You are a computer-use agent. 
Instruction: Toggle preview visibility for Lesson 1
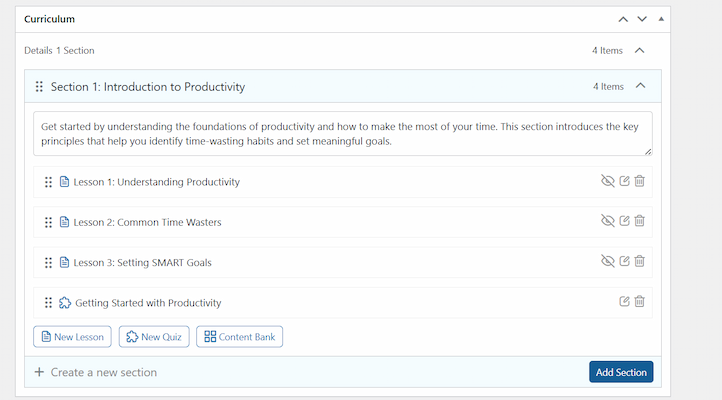click(606, 181)
